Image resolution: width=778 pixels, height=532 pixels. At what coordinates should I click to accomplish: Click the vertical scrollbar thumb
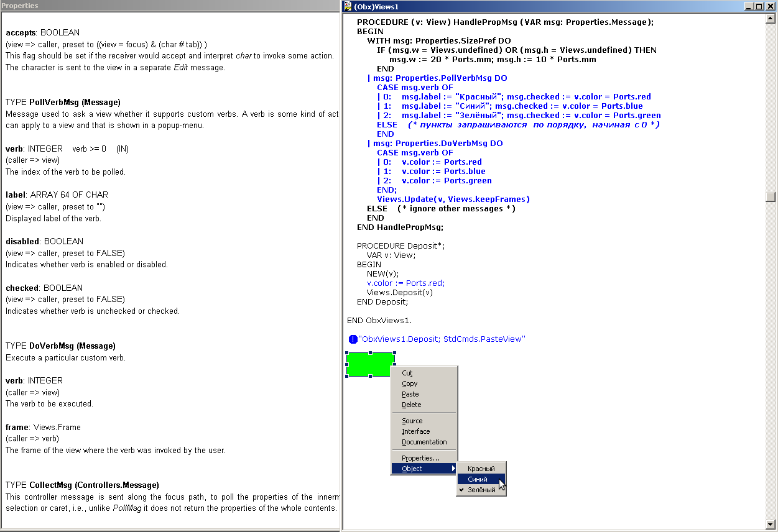[771, 197]
